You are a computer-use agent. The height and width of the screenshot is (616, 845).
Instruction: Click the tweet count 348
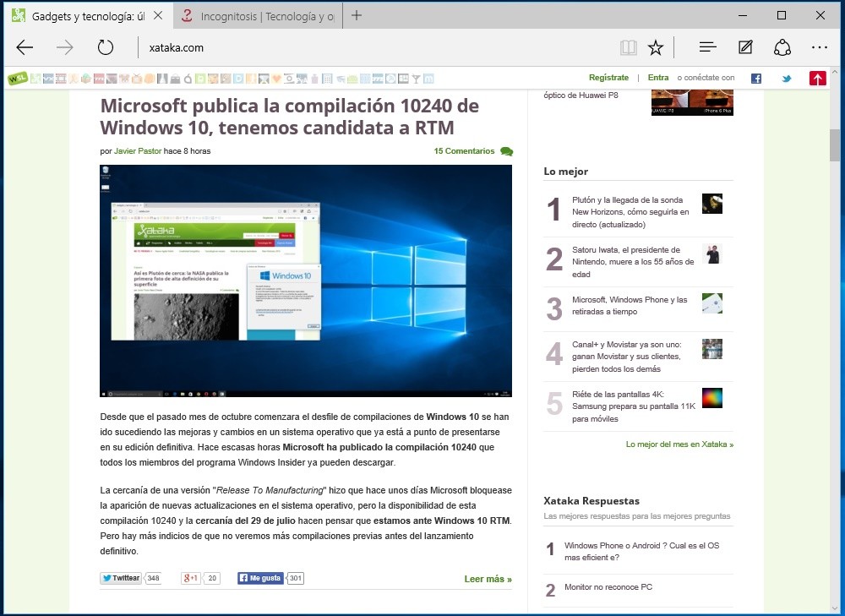(x=153, y=578)
